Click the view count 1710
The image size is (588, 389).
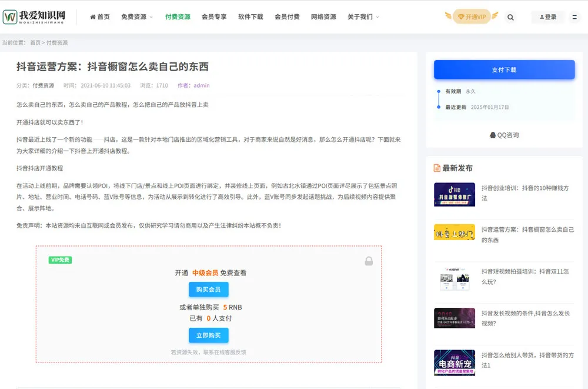click(162, 85)
